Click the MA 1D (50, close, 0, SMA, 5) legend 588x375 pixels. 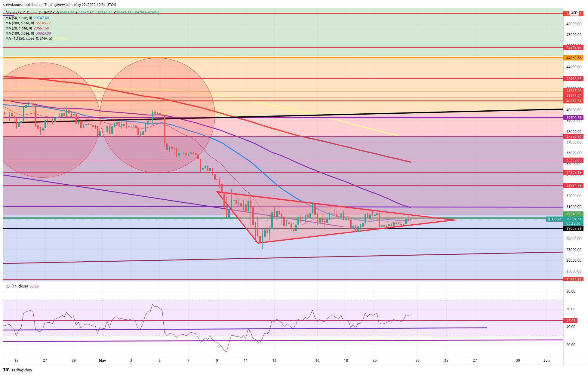point(29,38)
